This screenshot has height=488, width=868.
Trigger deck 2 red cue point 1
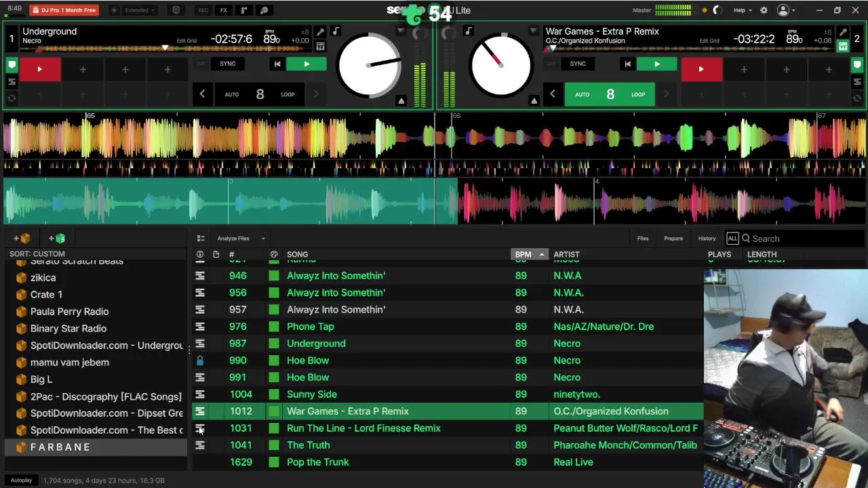click(701, 70)
